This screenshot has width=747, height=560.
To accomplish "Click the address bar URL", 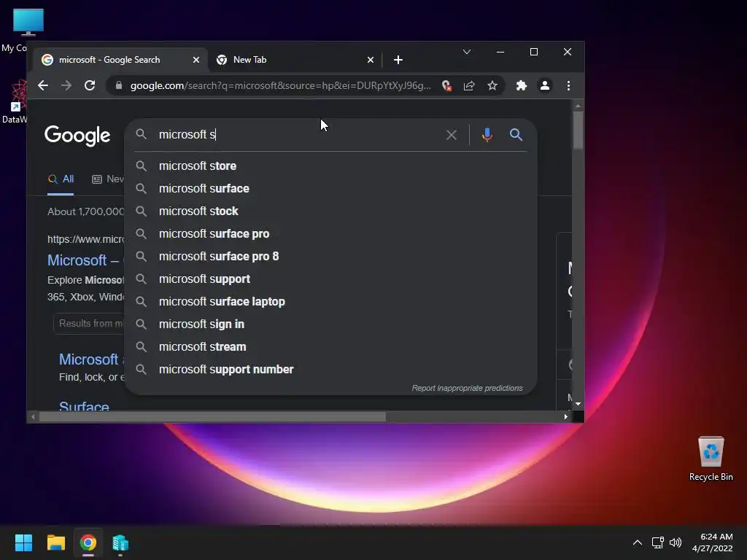I will click(x=281, y=86).
